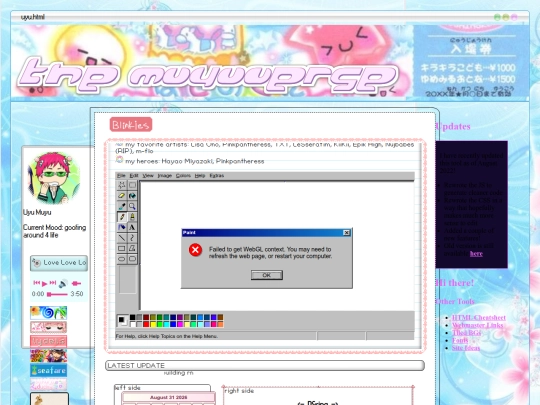Image resolution: width=540 pixels, height=405 pixels.
Task: Open the Help menu in Paint
Action: point(200,176)
